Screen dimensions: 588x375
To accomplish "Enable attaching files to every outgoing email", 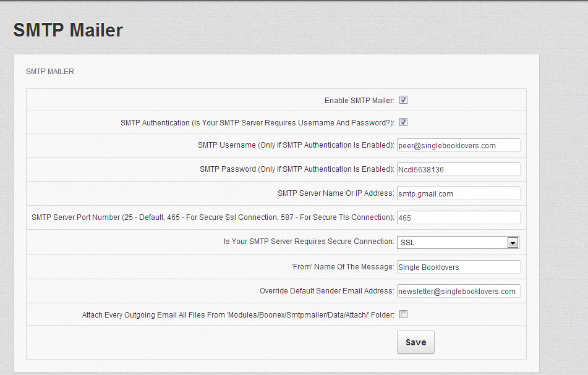I will point(403,314).
